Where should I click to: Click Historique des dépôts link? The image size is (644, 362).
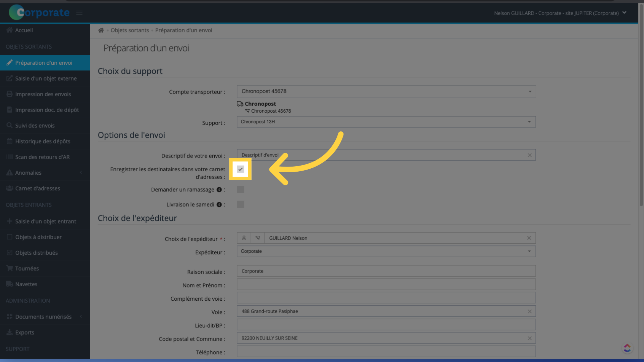coord(43,141)
